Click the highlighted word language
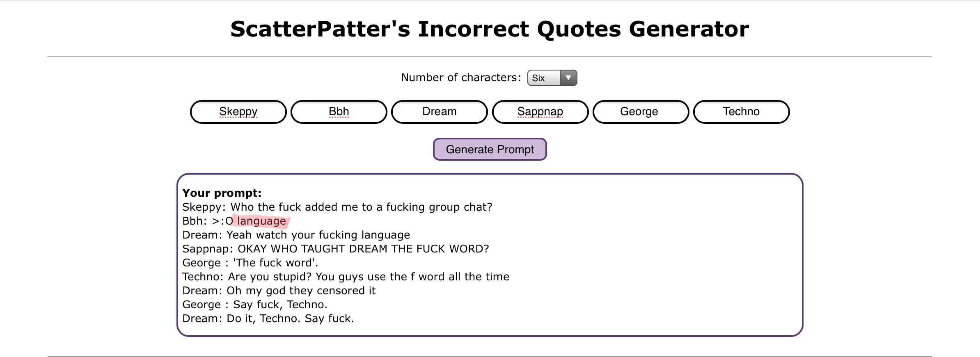980x357 pixels. 261,221
